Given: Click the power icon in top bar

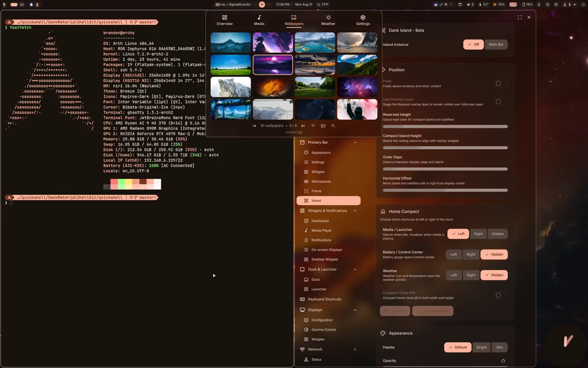Looking at the screenshot, I should tap(583, 5).
